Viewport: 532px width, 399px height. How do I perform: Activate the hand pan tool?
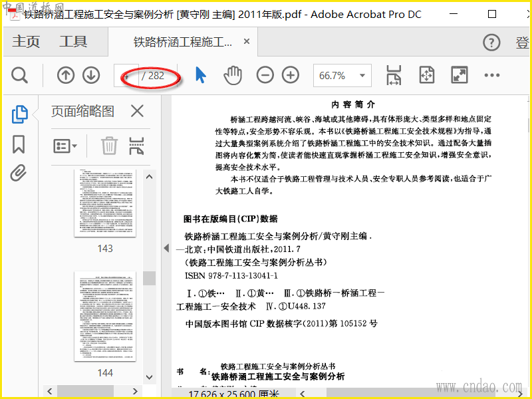[x=233, y=75]
